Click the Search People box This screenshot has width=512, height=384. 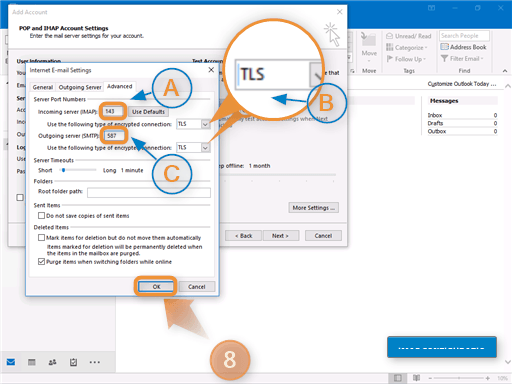pyautogui.click(x=464, y=36)
